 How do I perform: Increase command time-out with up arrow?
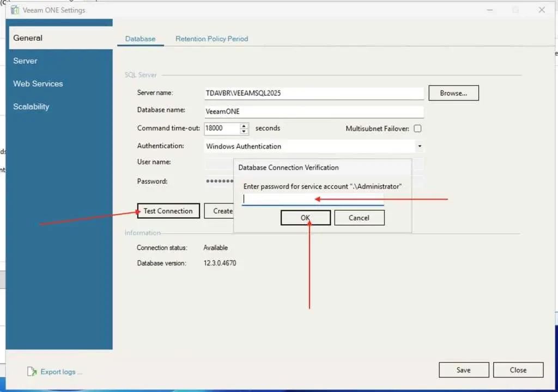pos(244,126)
